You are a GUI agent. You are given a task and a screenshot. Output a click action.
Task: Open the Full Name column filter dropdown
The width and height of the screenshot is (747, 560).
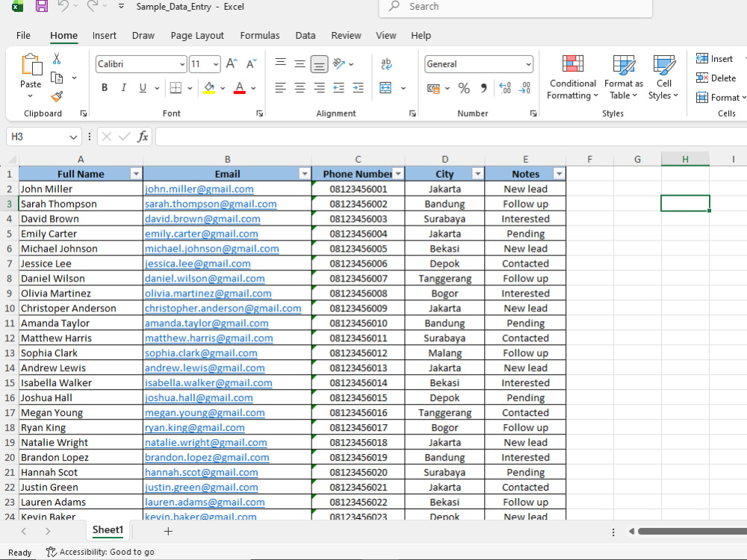(x=136, y=174)
